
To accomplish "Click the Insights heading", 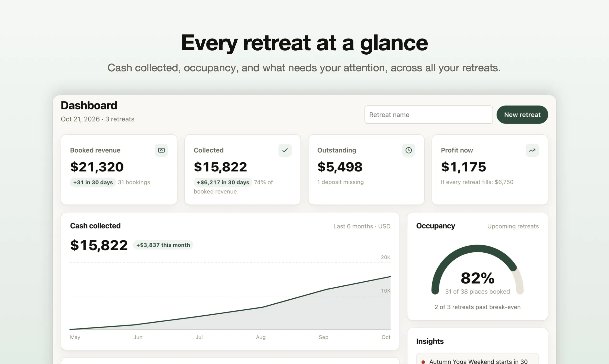I will tap(430, 341).
